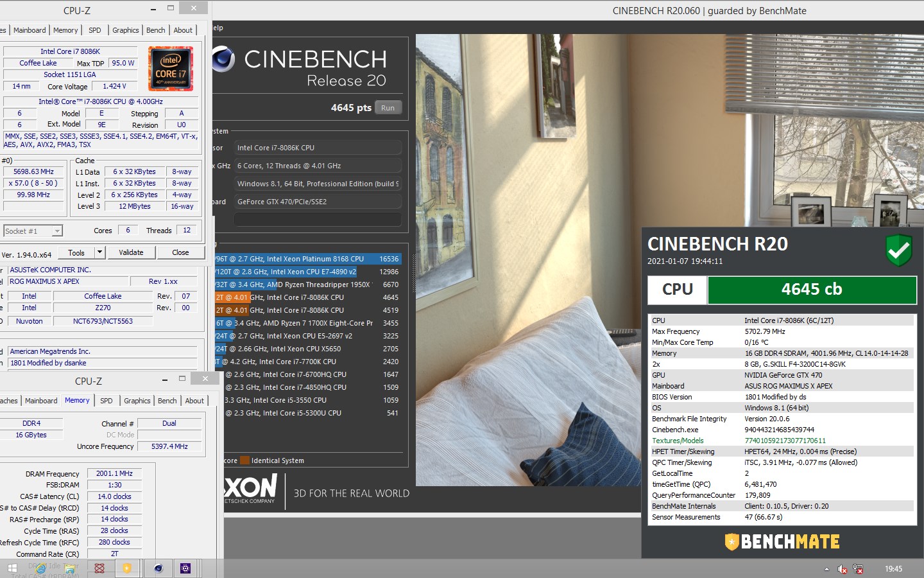Open Mainboard tab in lower CPU-Z window
Image resolution: width=924 pixels, height=578 pixels.
(41, 401)
